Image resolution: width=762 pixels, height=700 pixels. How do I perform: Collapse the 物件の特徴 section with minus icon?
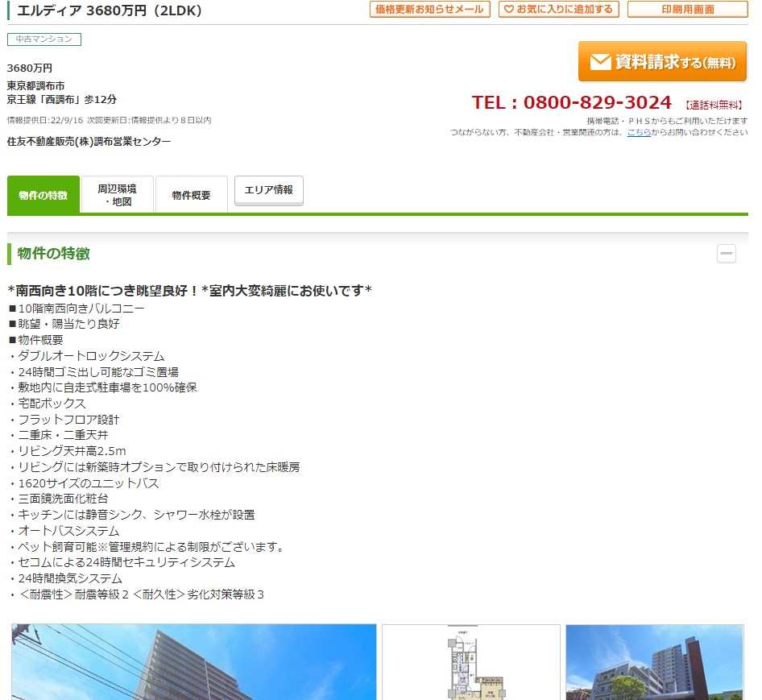pos(726,254)
